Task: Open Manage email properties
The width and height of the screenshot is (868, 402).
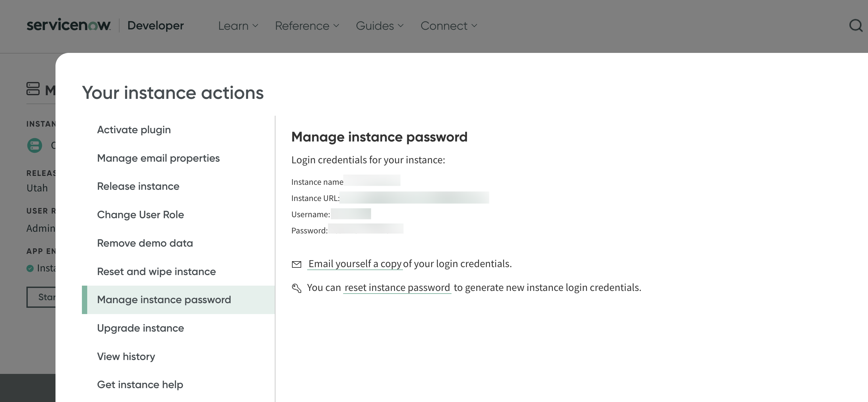Action: [x=158, y=158]
